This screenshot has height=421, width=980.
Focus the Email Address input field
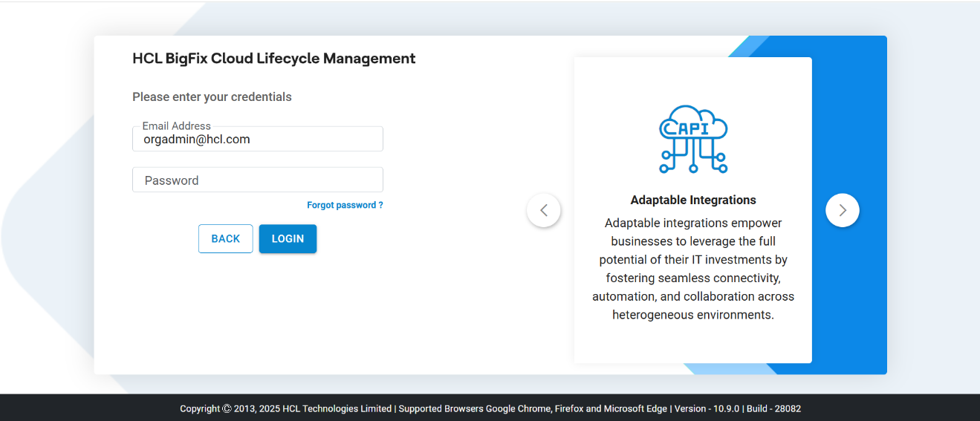coord(258,140)
